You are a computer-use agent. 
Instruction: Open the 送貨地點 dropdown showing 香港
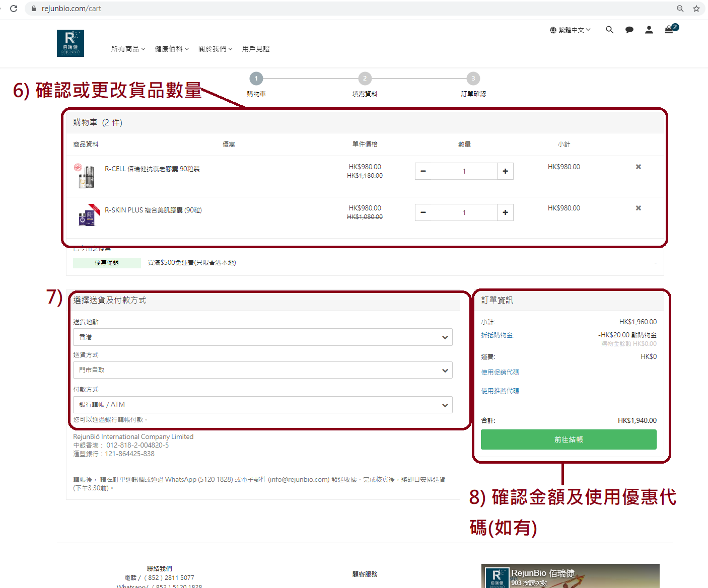(x=263, y=337)
